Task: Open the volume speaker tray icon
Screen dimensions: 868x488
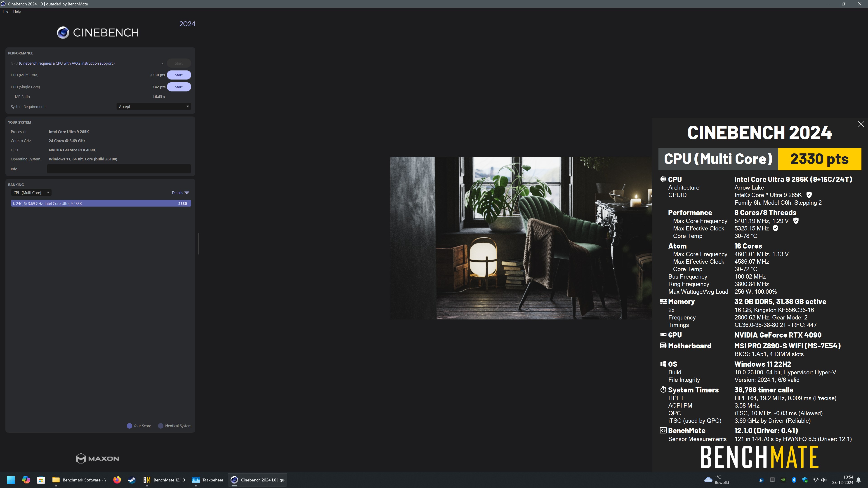Action: click(823, 480)
